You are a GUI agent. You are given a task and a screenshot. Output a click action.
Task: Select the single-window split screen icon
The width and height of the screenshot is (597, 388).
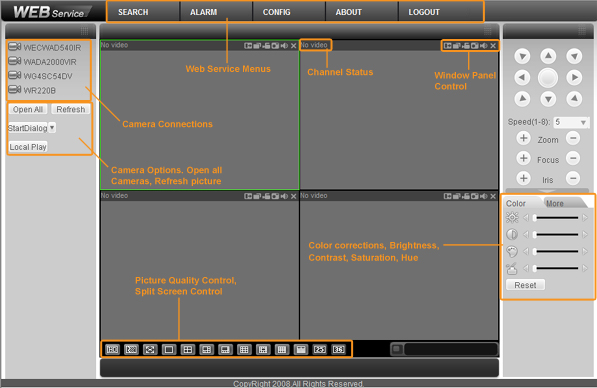tap(169, 350)
